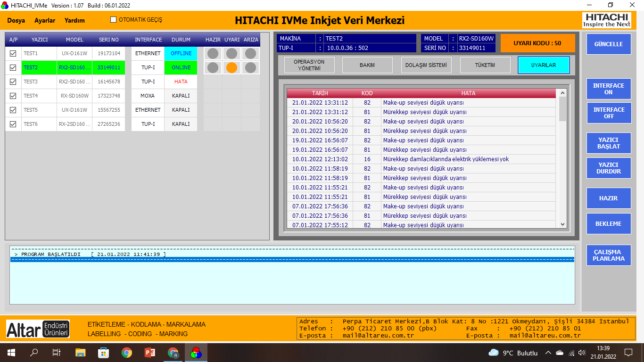Launch Google Chrome from the taskbar
The width and height of the screenshot is (644, 362).
click(x=126, y=353)
